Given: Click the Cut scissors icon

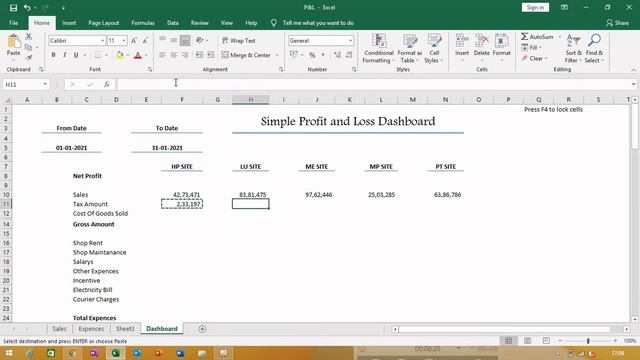Looking at the screenshot, I should click(x=28, y=37).
